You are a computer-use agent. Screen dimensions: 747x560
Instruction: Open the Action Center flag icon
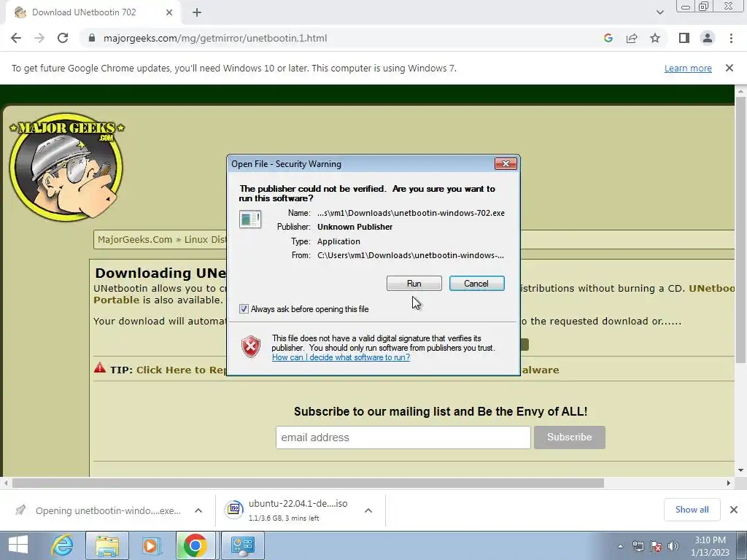(656, 546)
